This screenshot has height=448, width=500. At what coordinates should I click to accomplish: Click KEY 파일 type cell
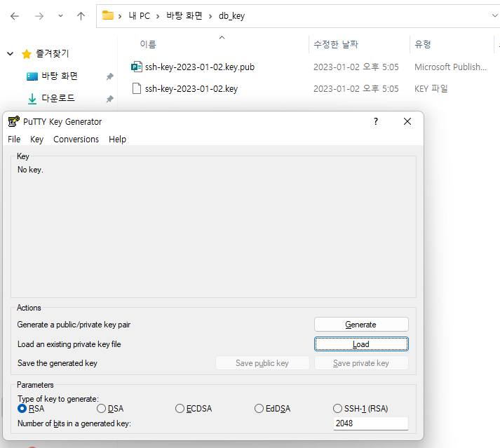[431, 88]
